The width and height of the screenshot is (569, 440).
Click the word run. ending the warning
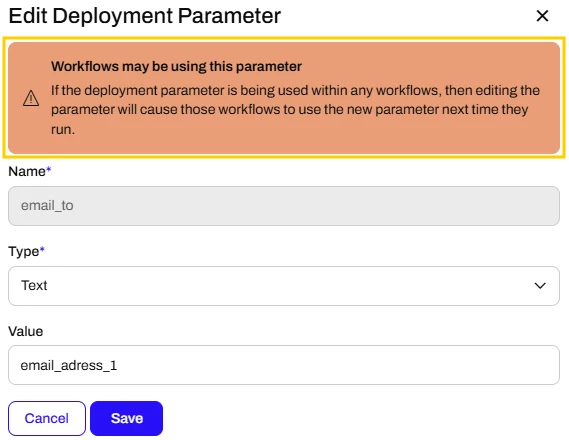(x=63, y=129)
